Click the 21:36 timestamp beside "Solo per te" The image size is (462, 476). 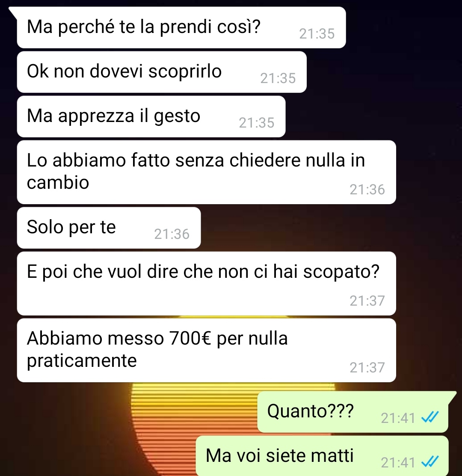click(172, 234)
